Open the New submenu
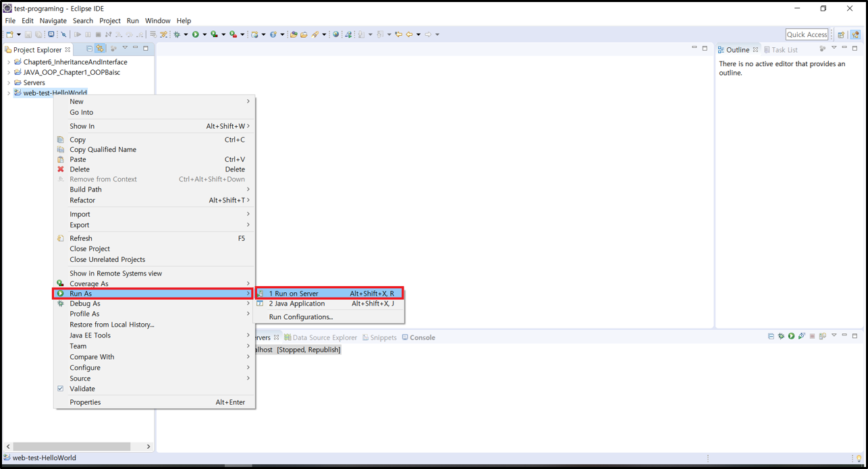 point(155,101)
